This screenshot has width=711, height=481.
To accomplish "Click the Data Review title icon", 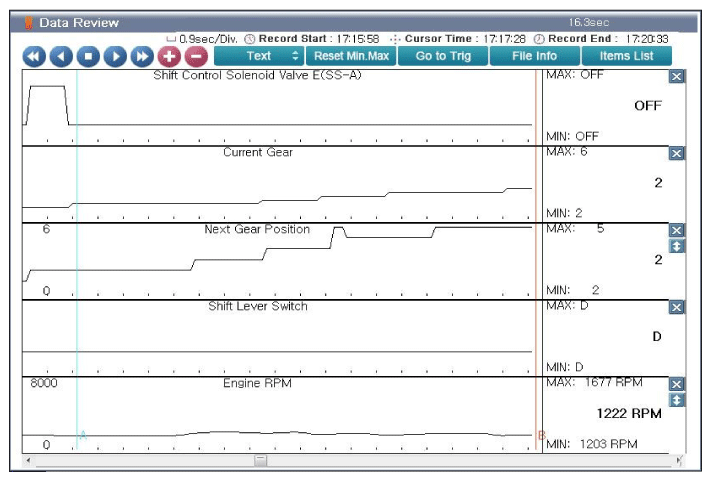I will 29,23.
